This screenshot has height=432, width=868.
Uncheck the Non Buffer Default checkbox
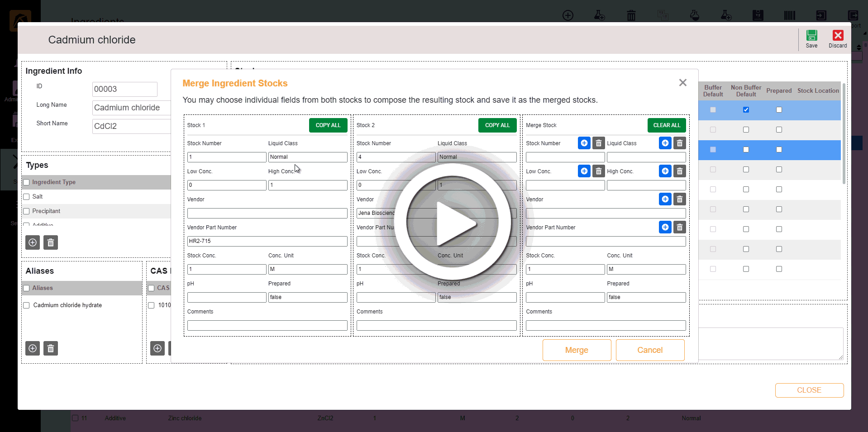(746, 110)
